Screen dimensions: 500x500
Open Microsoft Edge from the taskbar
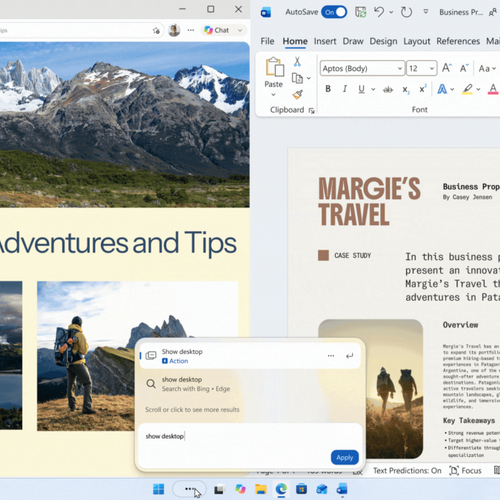click(281, 489)
